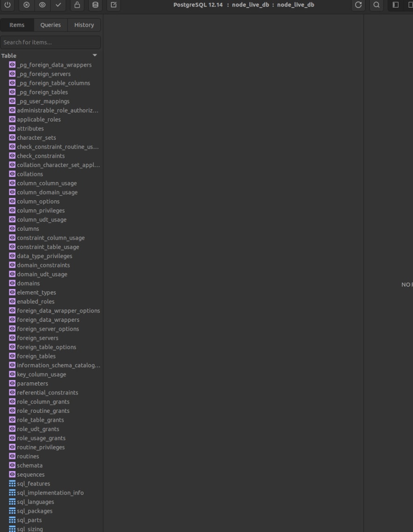This screenshot has height=532, width=413.
Task: Open the column_udt_usage view
Action: pyautogui.click(x=42, y=220)
